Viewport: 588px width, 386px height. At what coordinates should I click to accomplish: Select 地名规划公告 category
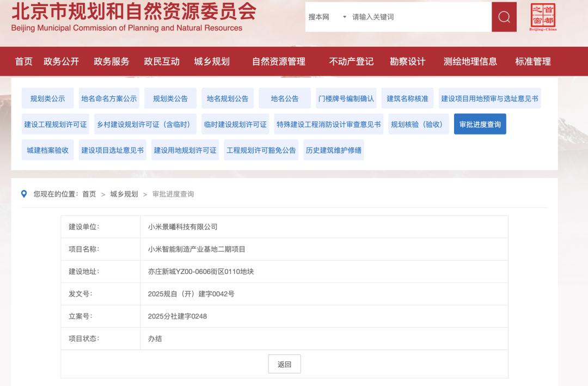pos(228,99)
